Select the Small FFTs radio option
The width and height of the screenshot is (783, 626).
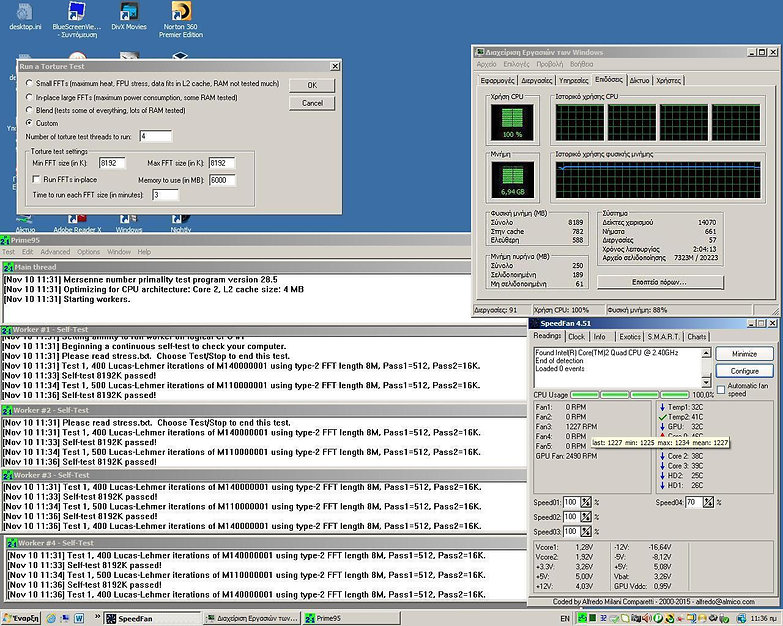click(x=29, y=84)
